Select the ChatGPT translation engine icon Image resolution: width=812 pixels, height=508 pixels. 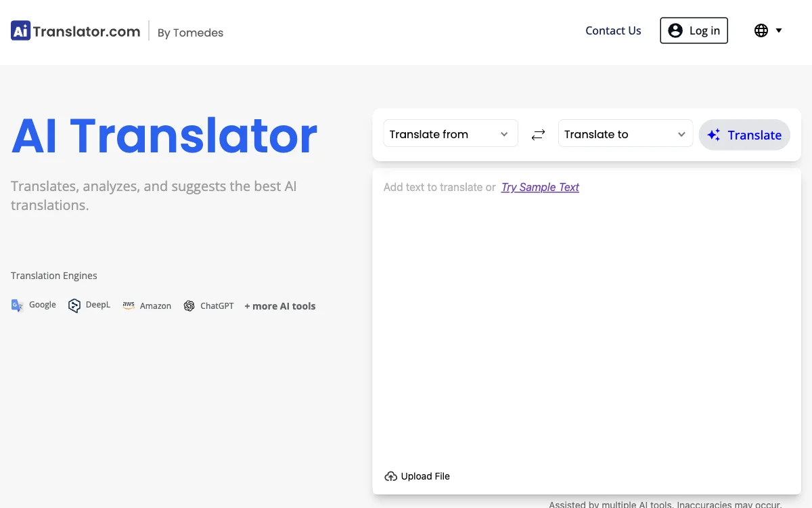pos(189,305)
